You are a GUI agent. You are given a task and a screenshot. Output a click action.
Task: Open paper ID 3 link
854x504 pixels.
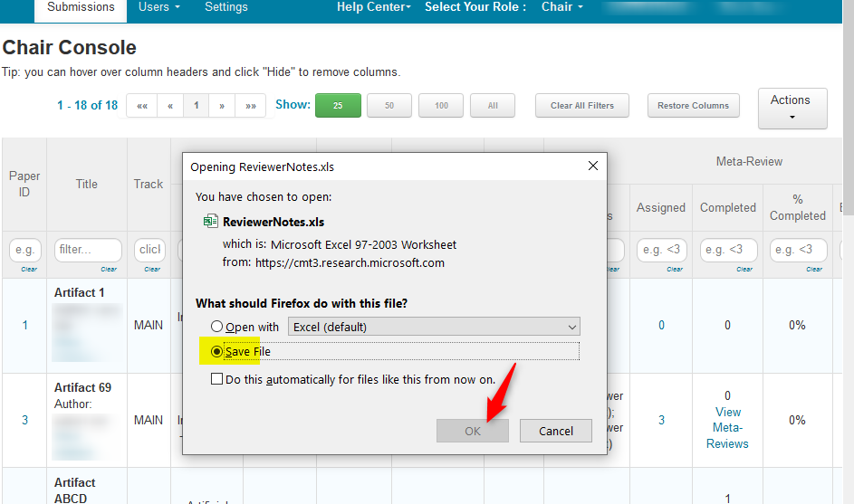(25, 420)
